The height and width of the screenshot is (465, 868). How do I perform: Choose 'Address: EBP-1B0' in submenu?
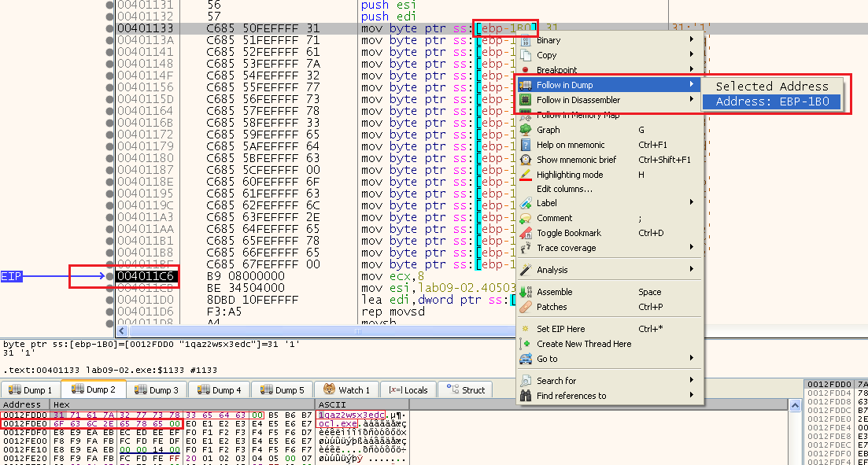point(770,102)
